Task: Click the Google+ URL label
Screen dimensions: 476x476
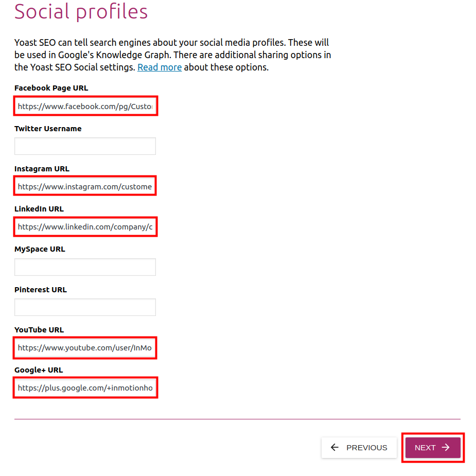Action: click(39, 370)
